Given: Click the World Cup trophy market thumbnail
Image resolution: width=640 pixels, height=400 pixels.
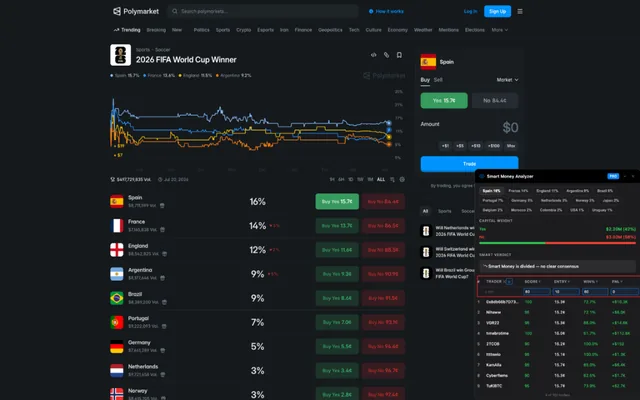Looking at the screenshot, I should [120, 55].
